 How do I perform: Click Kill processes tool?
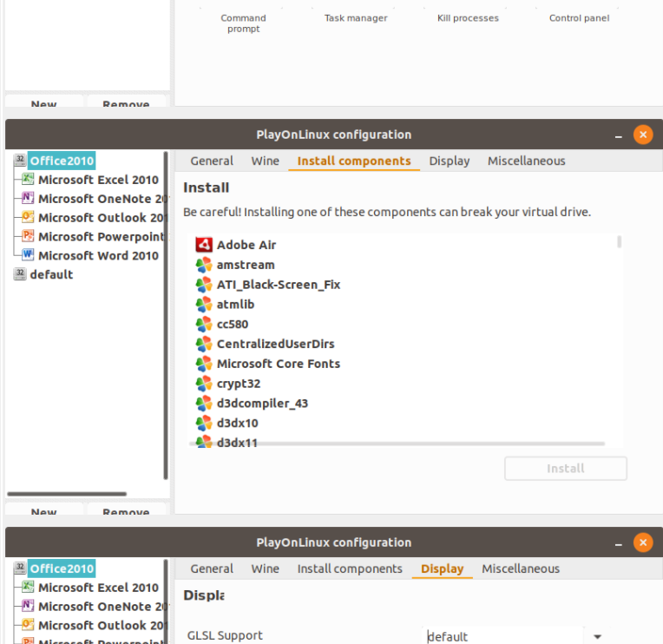click(x=468, y=18)
